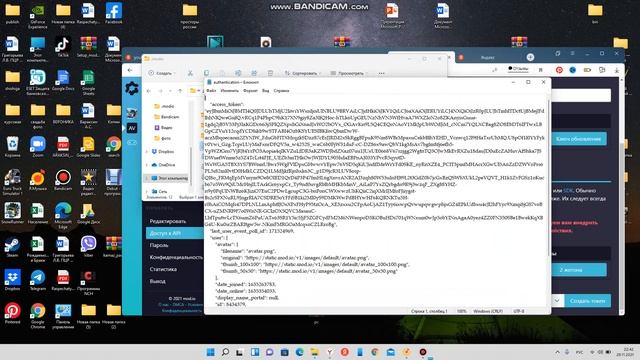This screenshot has height=360, width=640.
Task: Select the Bandicam folder in Explorer tree
Action: click(167, 117)
